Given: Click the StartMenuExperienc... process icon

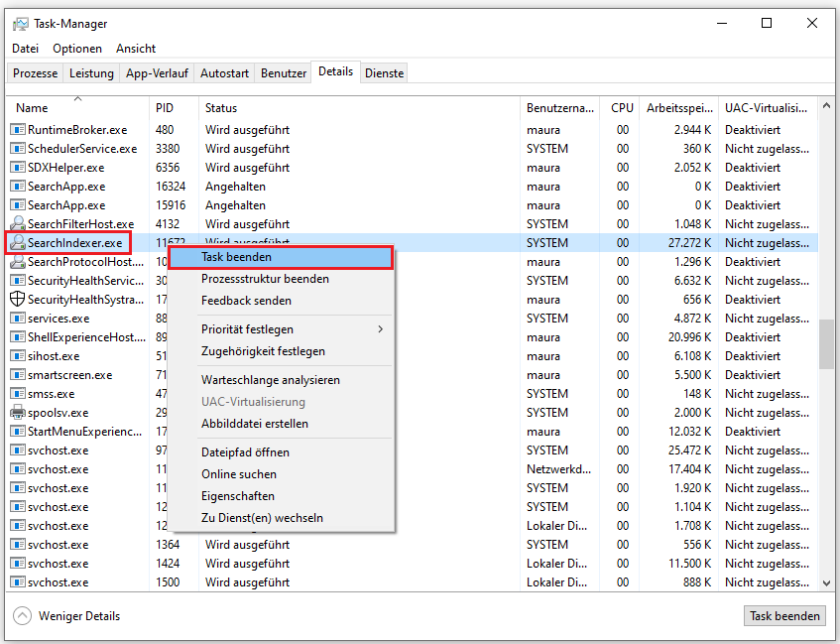Looking at the screenshot, I should pyautogui.click(x=17, y=431).
